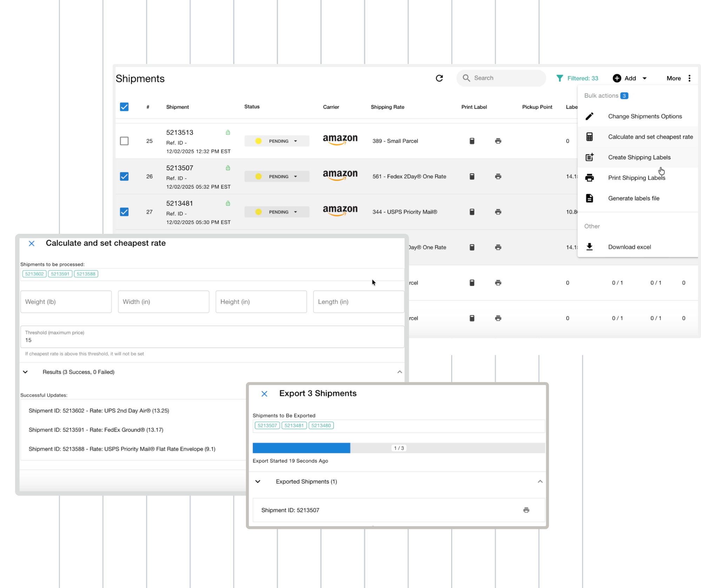The height and width of the screenshot is (588, 701).
Task: Click the green lock icon next to 5213513
Action: coord(228,133)
